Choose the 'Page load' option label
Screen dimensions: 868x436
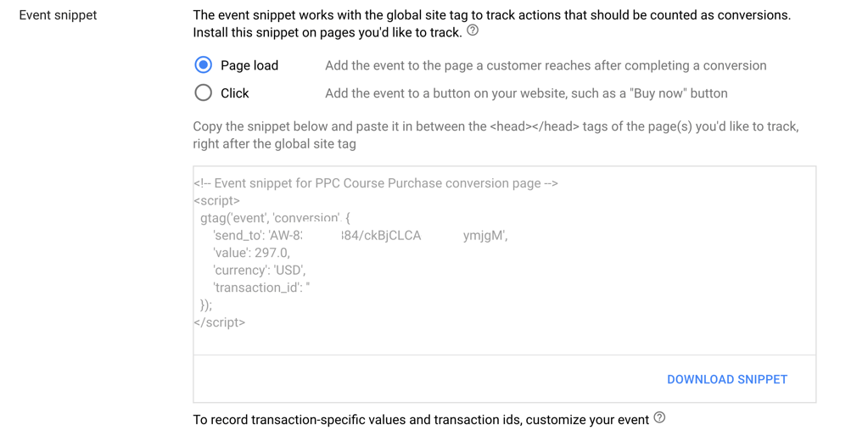click(249, 65)
